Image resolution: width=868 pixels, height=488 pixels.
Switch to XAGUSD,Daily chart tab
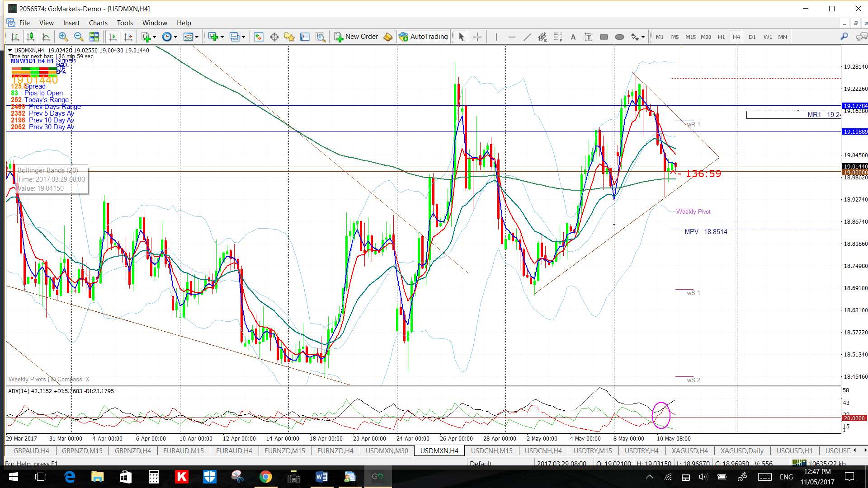coord(742,451)
